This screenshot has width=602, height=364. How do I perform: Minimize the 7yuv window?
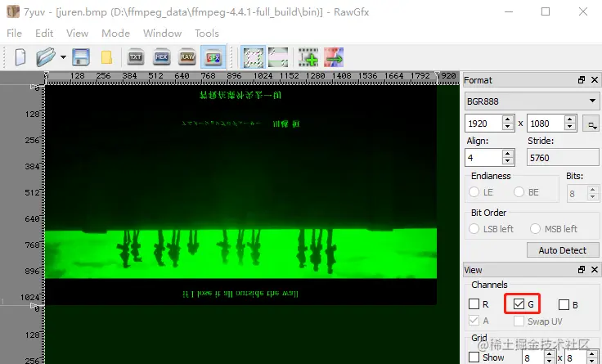[x=509, y=12]
